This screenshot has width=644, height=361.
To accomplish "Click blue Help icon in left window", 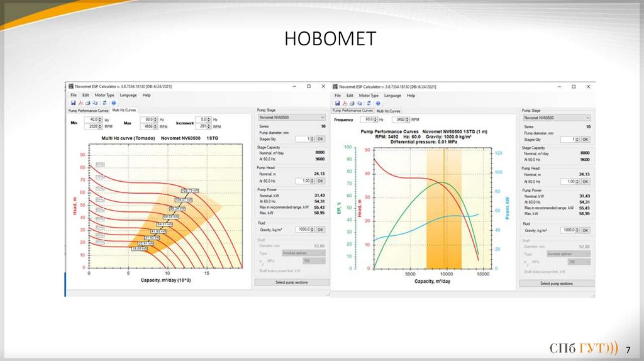I will coord(114,103).
